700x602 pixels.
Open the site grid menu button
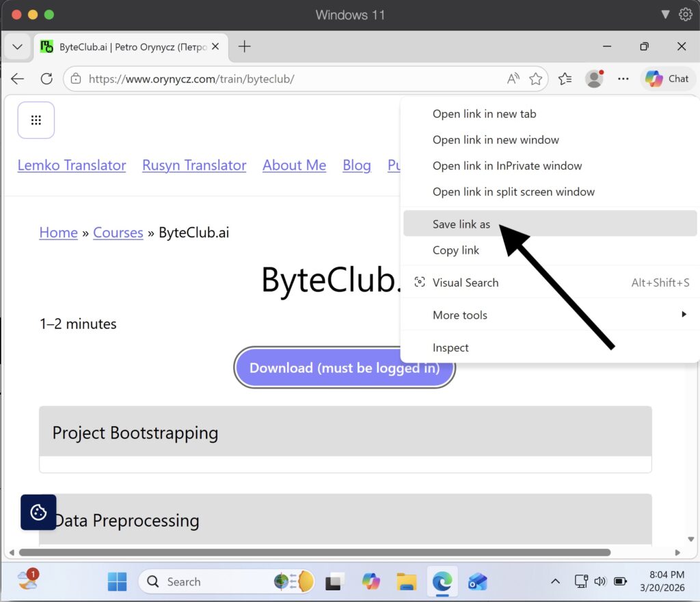tap(36, 120)
